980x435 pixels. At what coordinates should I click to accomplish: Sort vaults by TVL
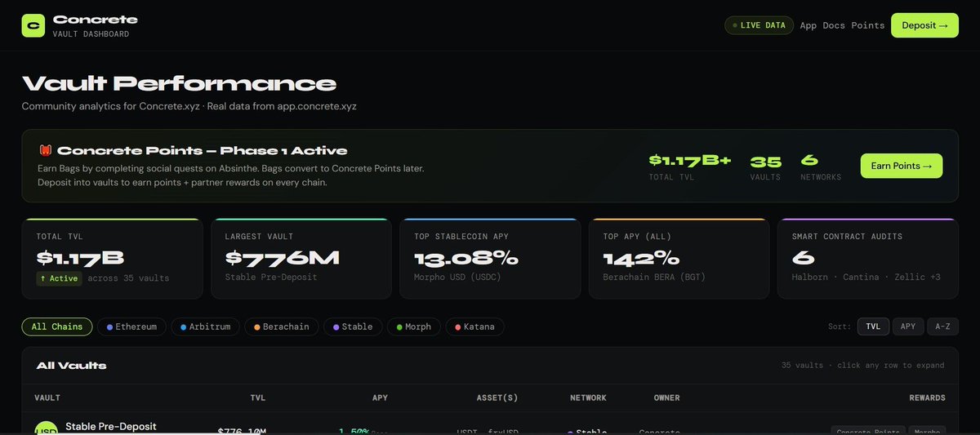click(x=873, y=326)
